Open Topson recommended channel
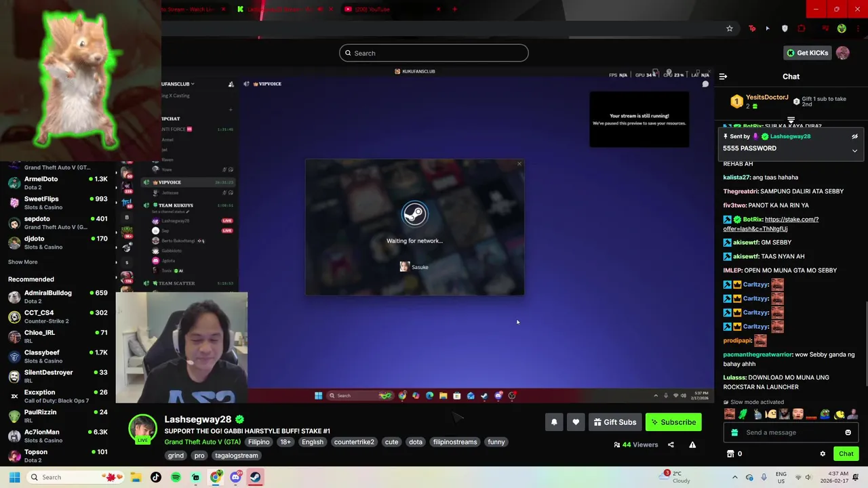The height and width of the screenshot is (488, 868). click(x=58, y=455)
